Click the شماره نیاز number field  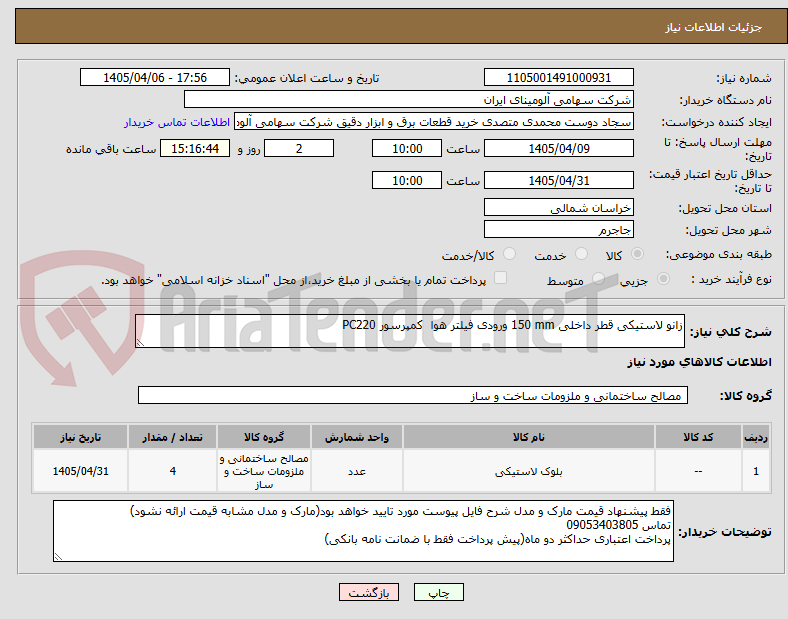click(559, 77)
